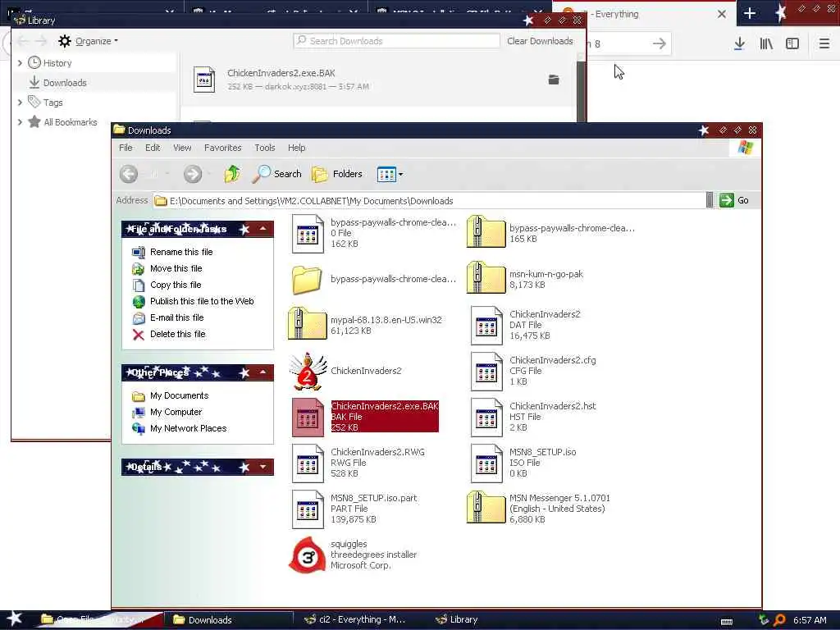Open the File menu in Downloads window
Image resolution: width=840 pixels, height=630 pixels.
pos(126,148)
